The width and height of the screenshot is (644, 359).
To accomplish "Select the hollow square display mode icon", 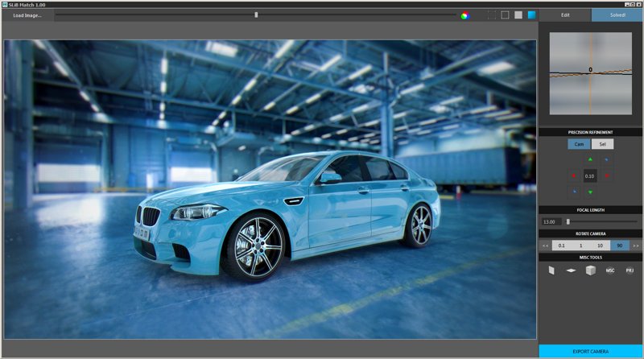I will tap(506, 15).
